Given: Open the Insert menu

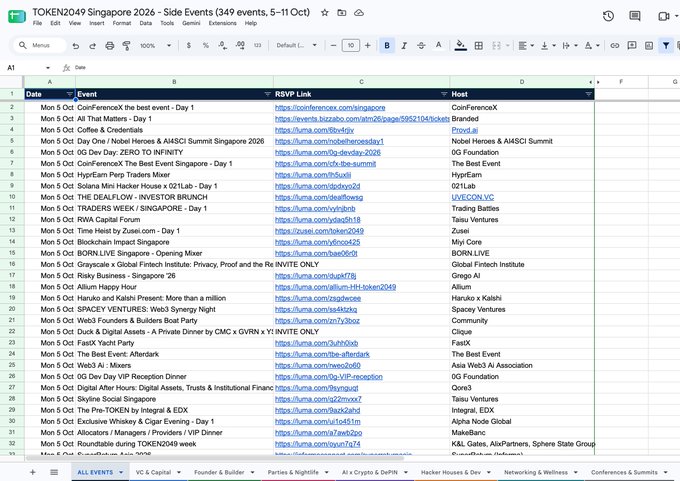Looking at the screenshot, I should [x=97, y=23].
